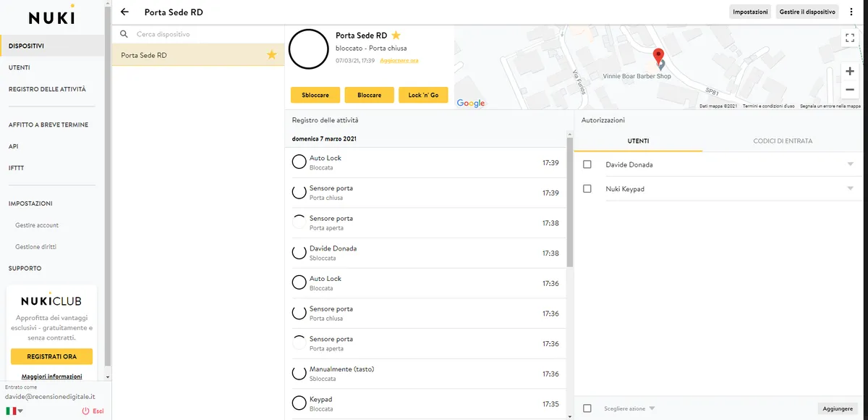Click the Italian flag language icon
Viewport: 868px width, 420px height.
click(x=11, y=411)
